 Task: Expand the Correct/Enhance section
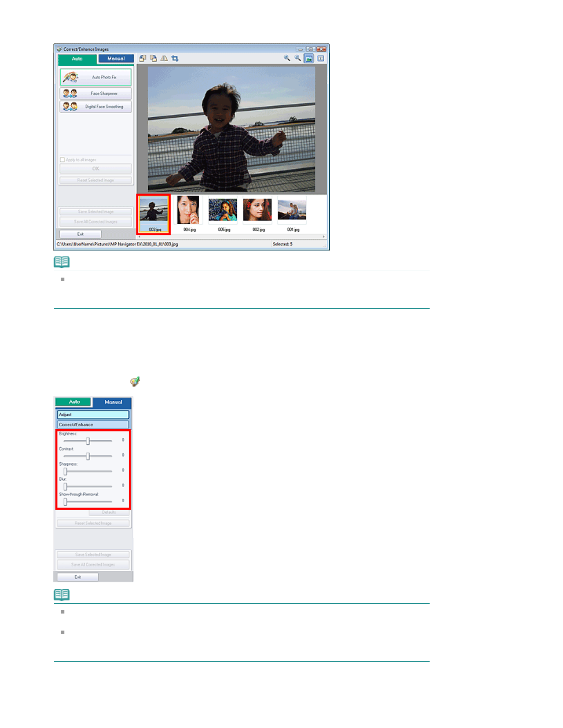93,425
